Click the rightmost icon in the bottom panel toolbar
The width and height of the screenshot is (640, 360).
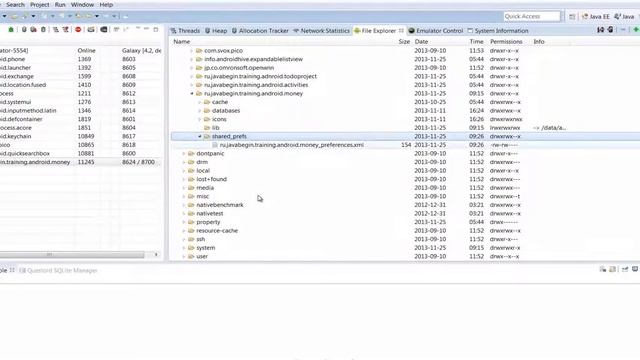click(635, 269)
